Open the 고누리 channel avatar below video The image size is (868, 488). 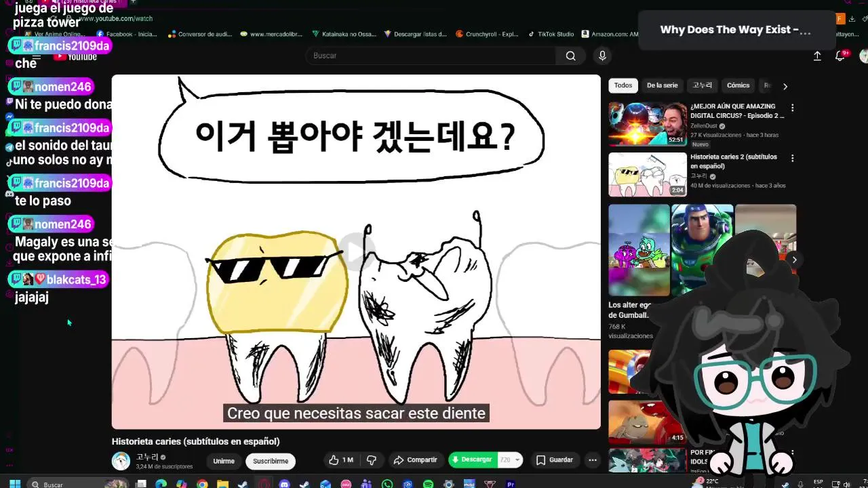click(121, 461)
